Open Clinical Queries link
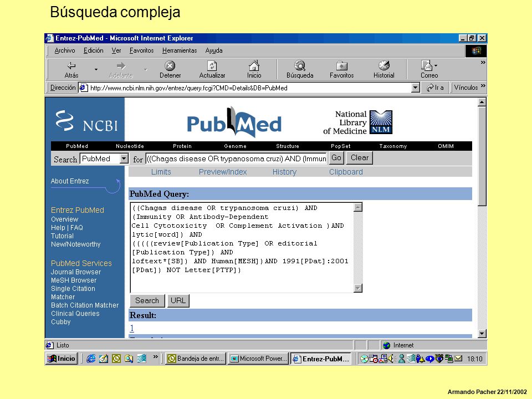 [75, 314]
